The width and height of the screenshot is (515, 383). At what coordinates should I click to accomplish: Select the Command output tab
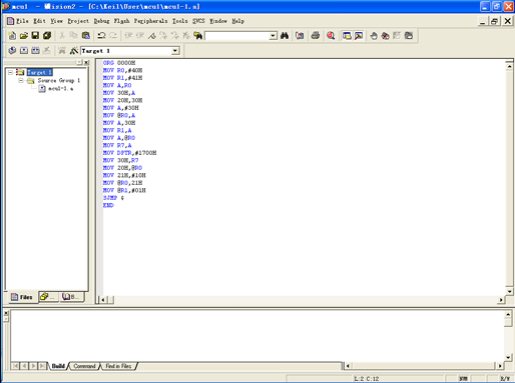(x=84, y=366)
